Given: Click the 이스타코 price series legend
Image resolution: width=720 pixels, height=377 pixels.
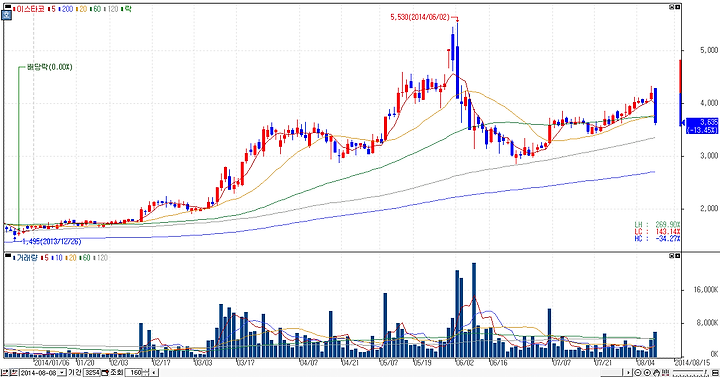Looking at the screenshot, I should point(29,8).
